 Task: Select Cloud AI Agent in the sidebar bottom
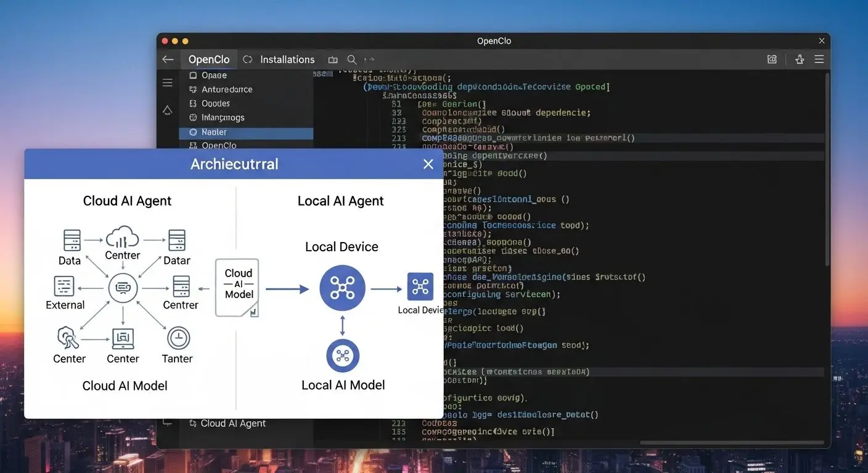pos(233,424)
